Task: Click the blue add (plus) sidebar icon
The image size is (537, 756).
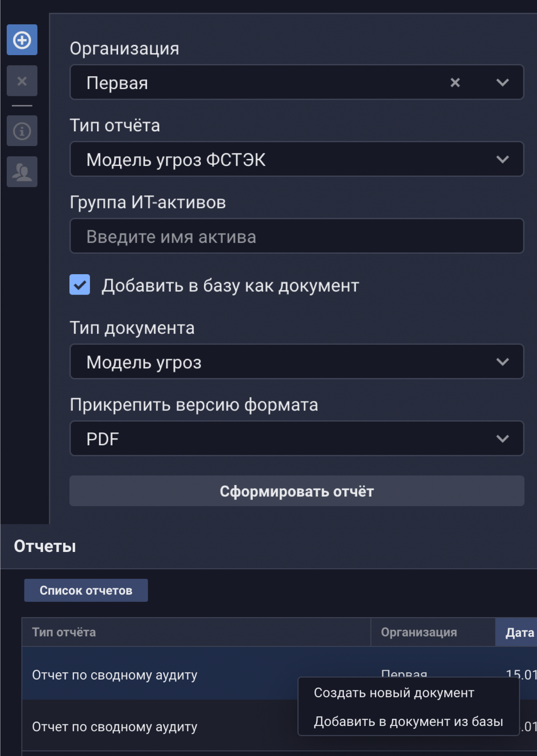Action: 22,40
